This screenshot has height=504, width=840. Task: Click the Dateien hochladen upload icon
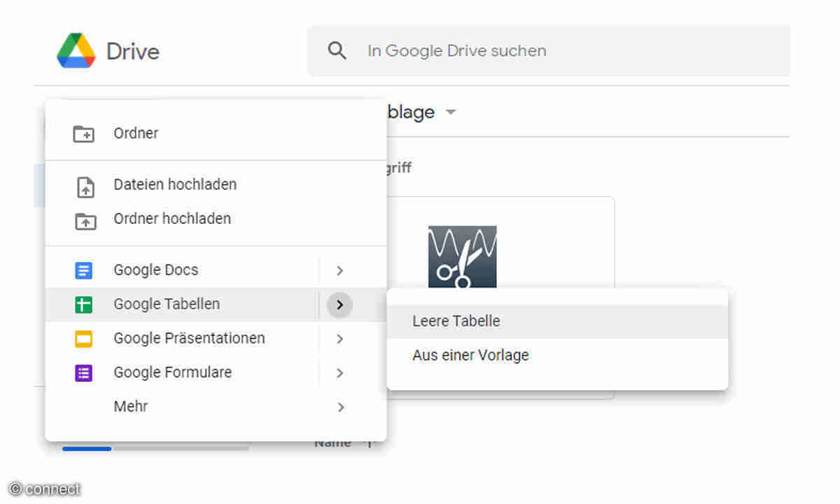click(85, 184)
